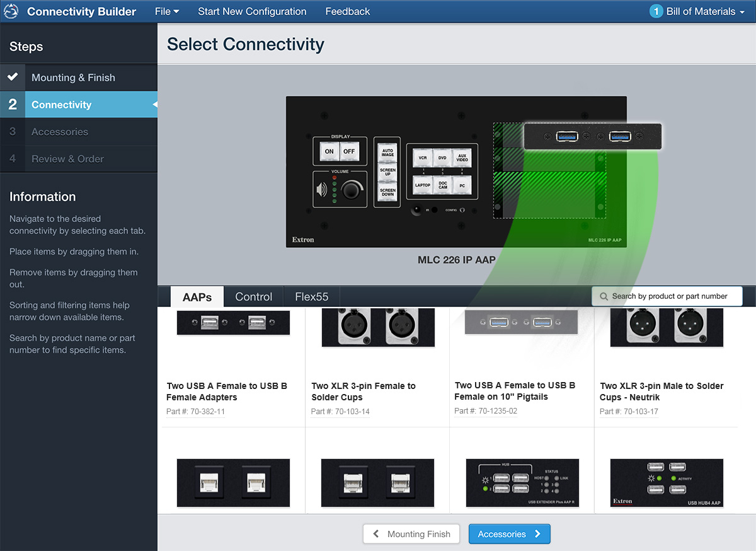
Task: Select the USB HUB4 AAP thumbnail
Action: tap(667, 483)
